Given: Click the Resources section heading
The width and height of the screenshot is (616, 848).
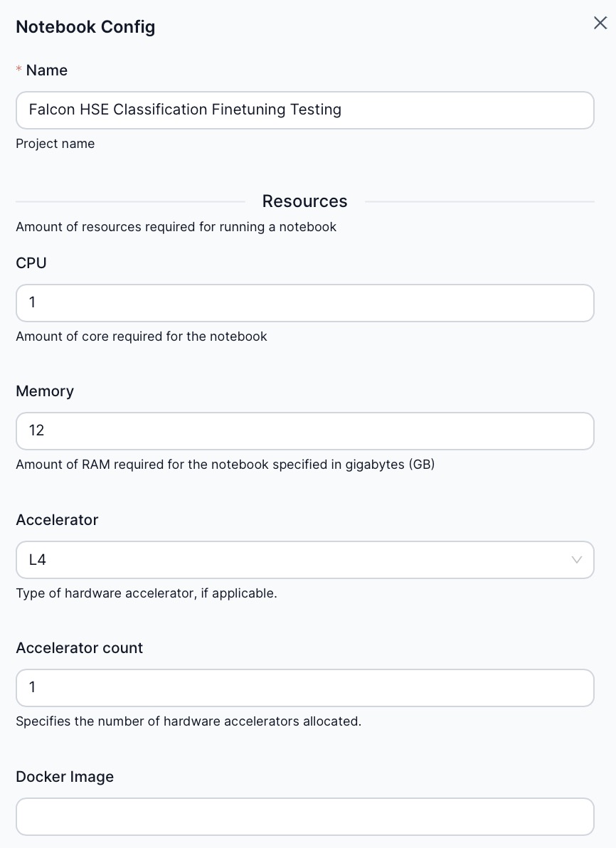Looking at the screenshot, I should click(304, 201).
